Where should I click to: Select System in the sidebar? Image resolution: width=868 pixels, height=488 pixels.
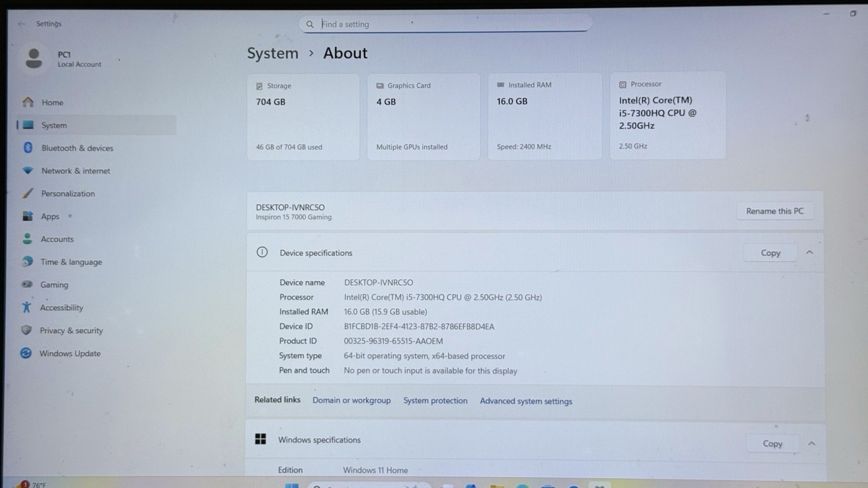(x=96, y=125)
